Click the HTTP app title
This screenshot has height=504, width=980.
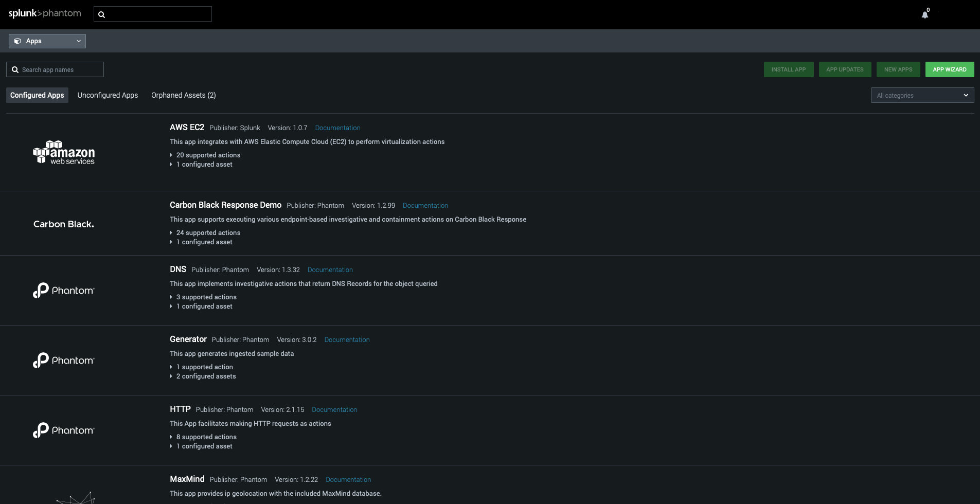[180, 409]
